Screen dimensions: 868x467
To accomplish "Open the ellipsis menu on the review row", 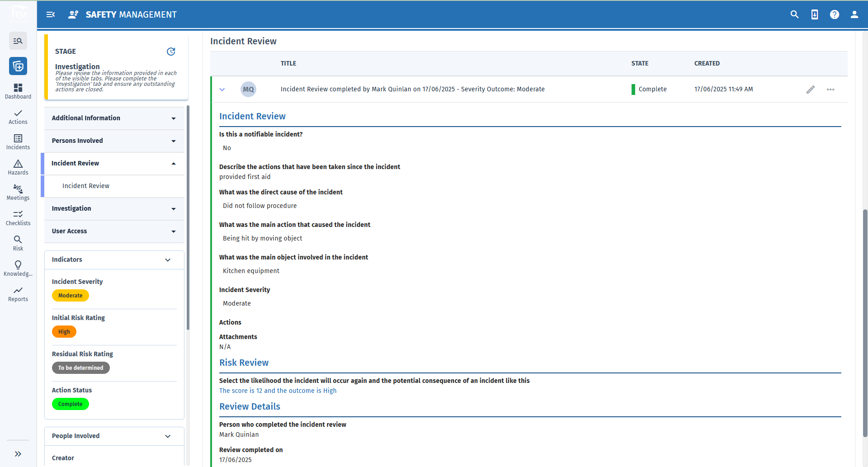I will pyautogui.click(x=831, y=90).
